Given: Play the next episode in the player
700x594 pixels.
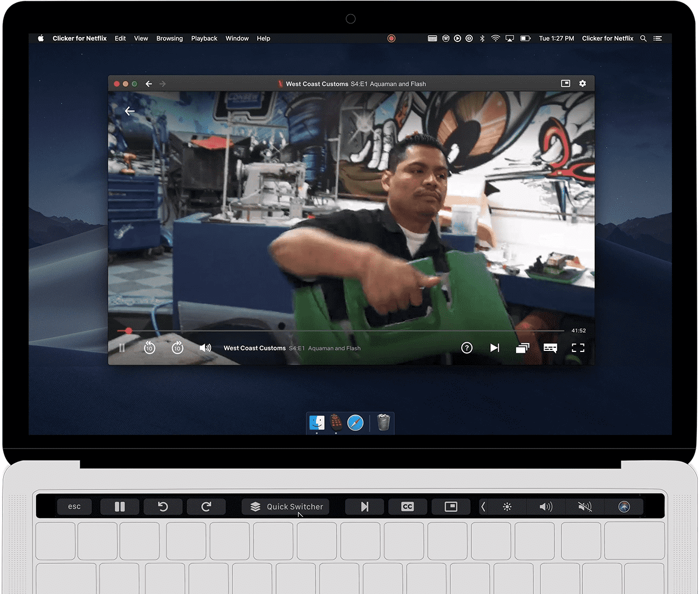Looking at the screenshot, I should (495, 348).
